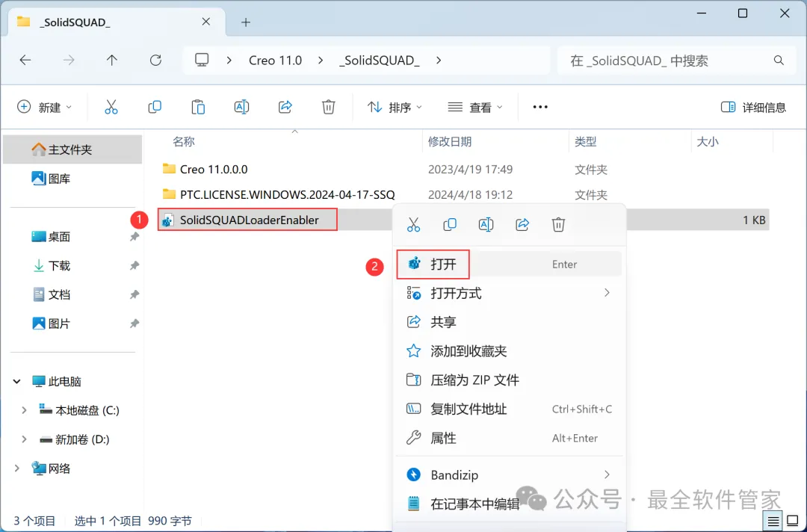Open 下载 in the sidebar
The width and height of the screenshot is (807, 532).
tap(59, 265)
